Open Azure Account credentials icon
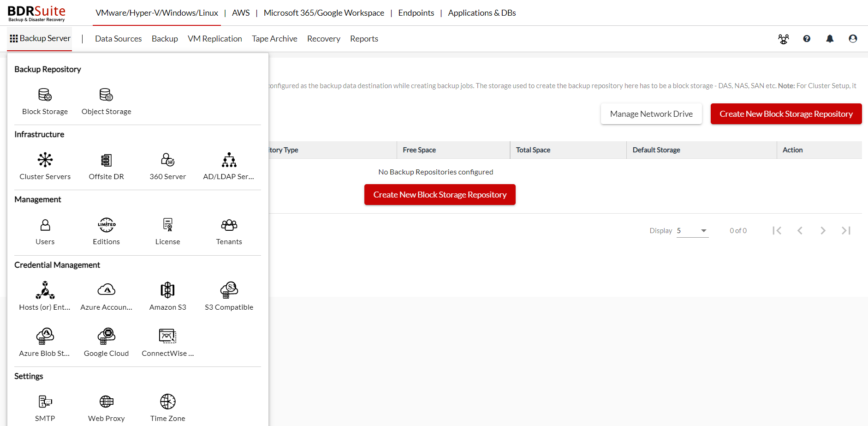868x426 pixels. (x=106, y=290)
